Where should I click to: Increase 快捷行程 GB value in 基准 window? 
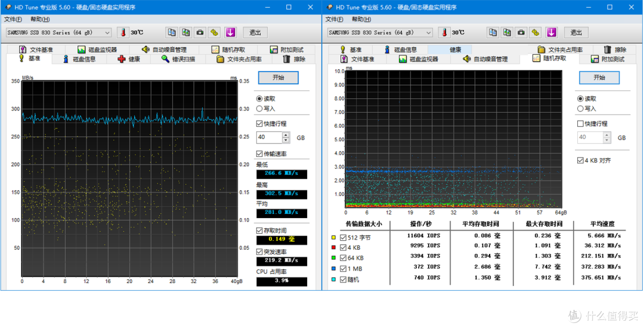[x=286, y=135]
